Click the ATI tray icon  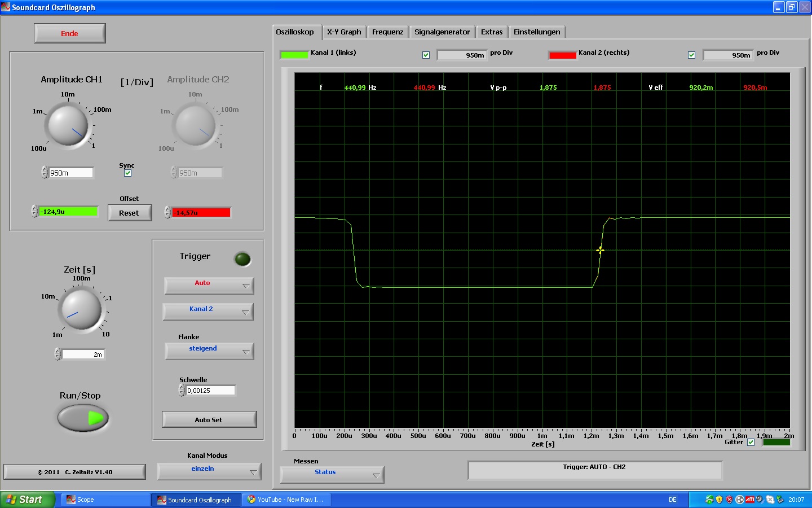(749, 500)
